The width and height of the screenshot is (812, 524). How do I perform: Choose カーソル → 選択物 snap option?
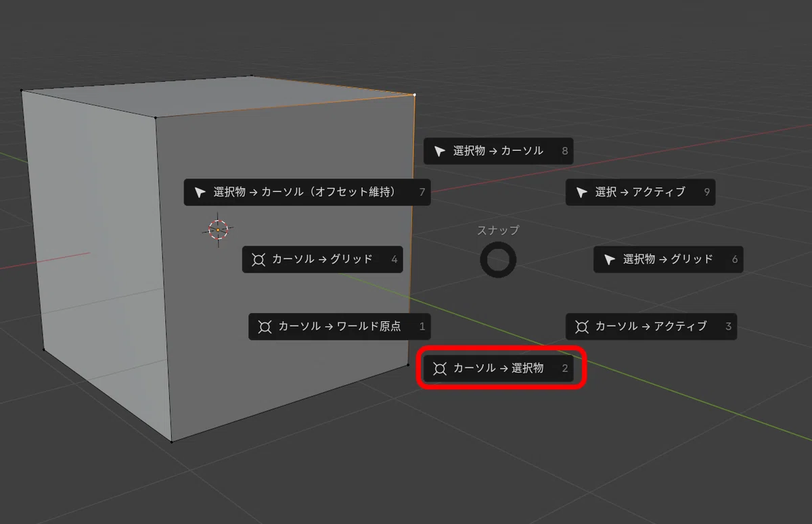(x=499, y=368)
